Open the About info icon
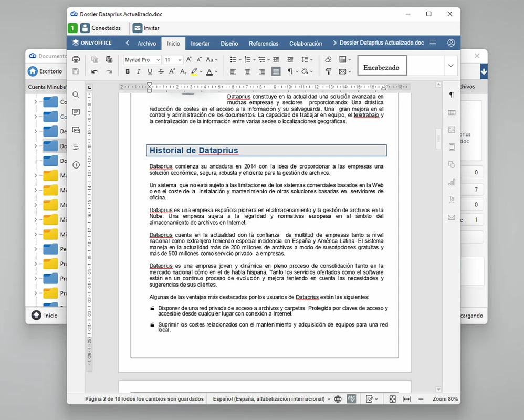Screen dimensions: 524x420 [x=76, y=165]
